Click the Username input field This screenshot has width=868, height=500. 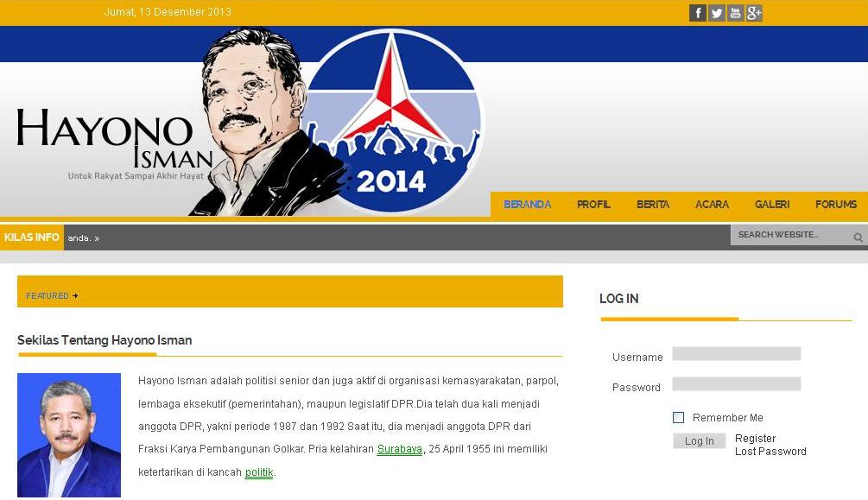737,354
